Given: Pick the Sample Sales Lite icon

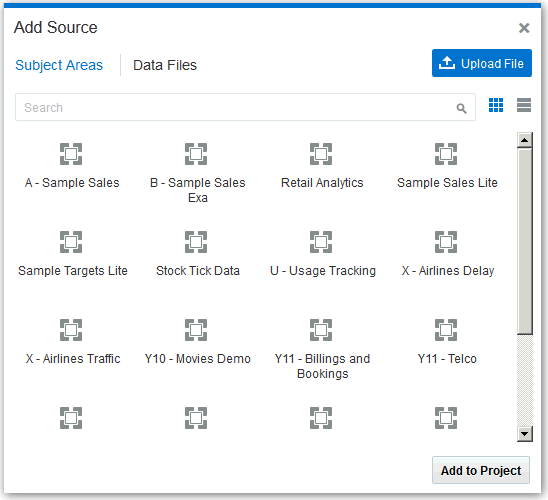Looking at the screenshot, I should click(x=446, y=154).
